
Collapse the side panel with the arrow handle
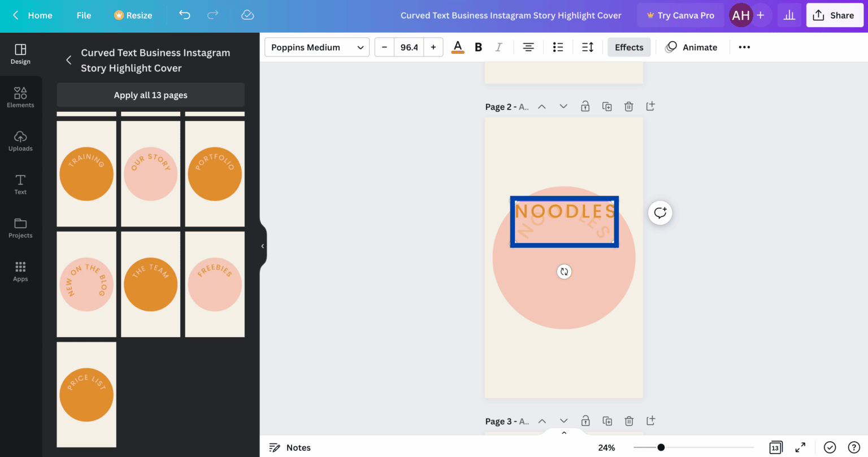(x=262, y=246)
